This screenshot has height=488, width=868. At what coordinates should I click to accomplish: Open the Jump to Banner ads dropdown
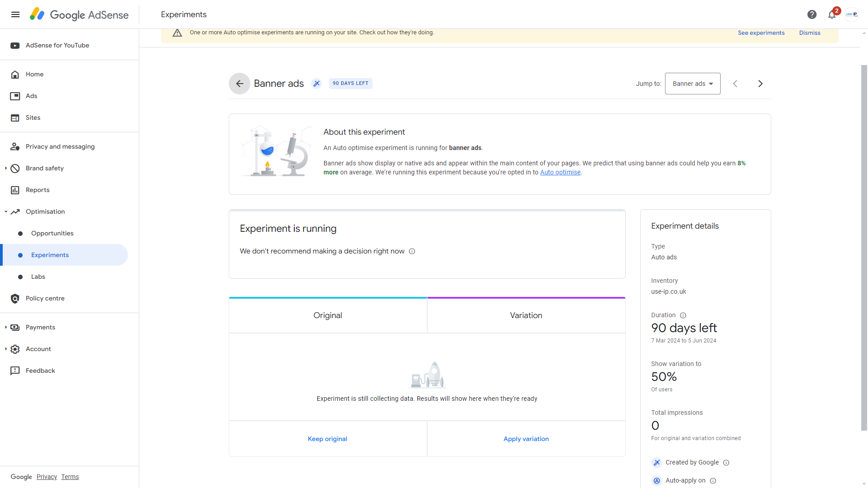click(693, 84)
